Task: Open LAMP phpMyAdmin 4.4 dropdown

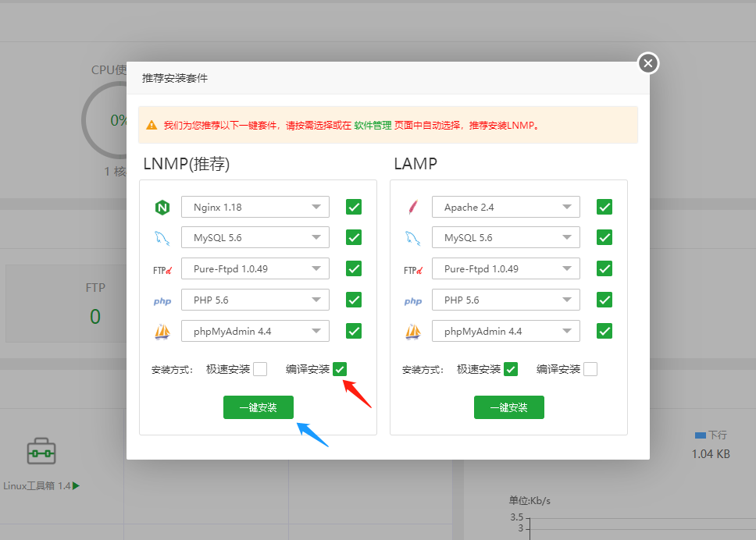Action: (506, 331)
